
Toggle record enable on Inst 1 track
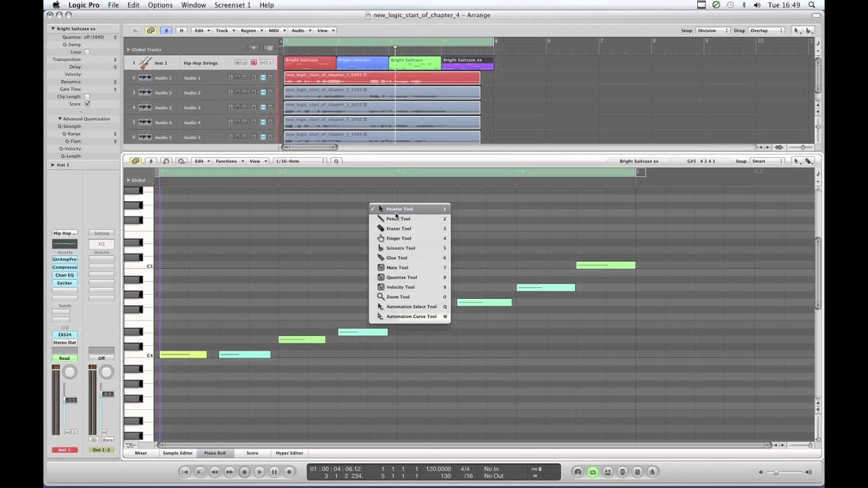tap(254, 63)
